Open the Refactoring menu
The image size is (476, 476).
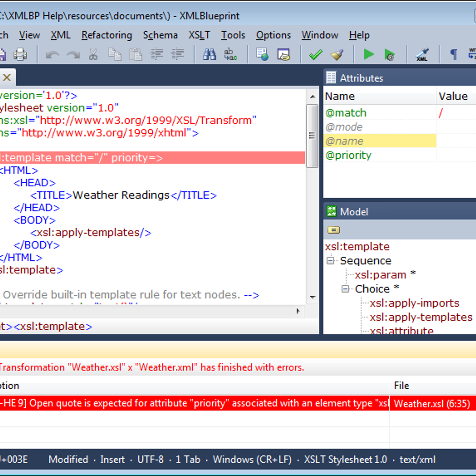[x=106, y=35]
